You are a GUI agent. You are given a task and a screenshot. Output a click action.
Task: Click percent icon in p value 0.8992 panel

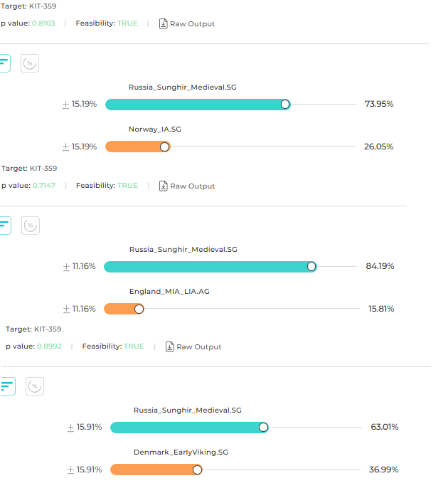click(35, 386)
